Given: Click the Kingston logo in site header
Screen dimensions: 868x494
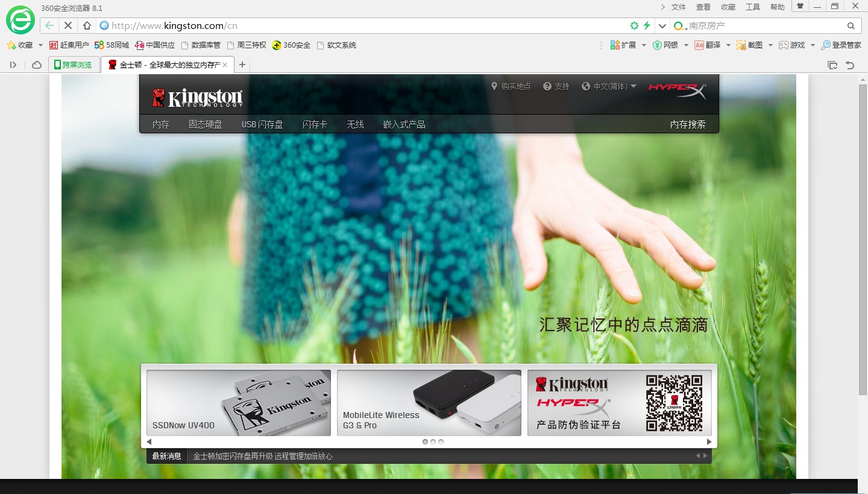Looking at the screenshot, I should pyautogui.click(x=197, y=98).
